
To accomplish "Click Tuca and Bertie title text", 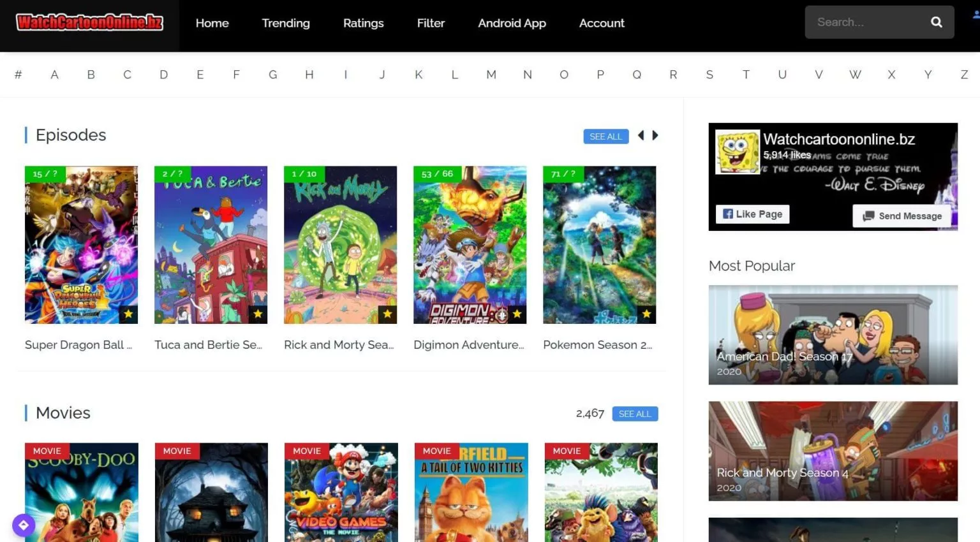I will click(208, 345).
